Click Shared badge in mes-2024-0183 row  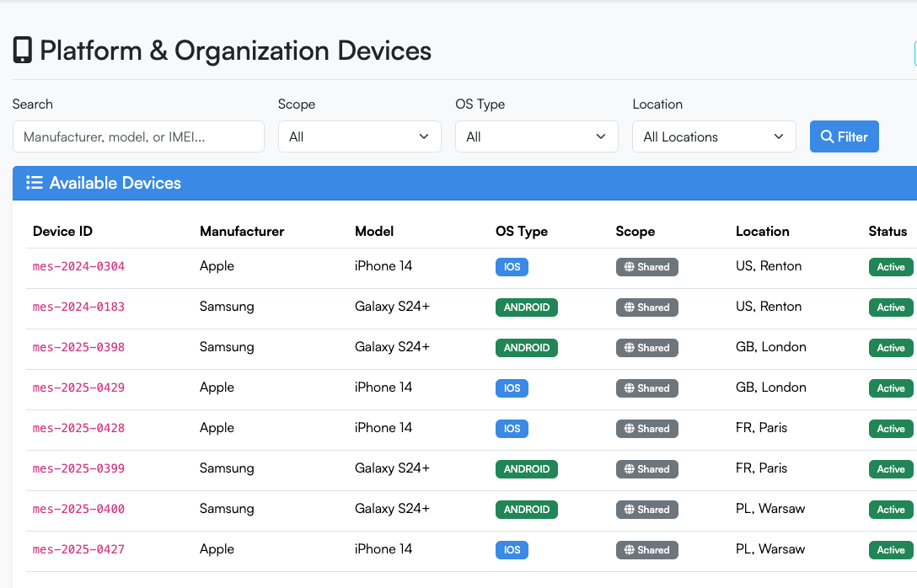click(x=646, y=307)
